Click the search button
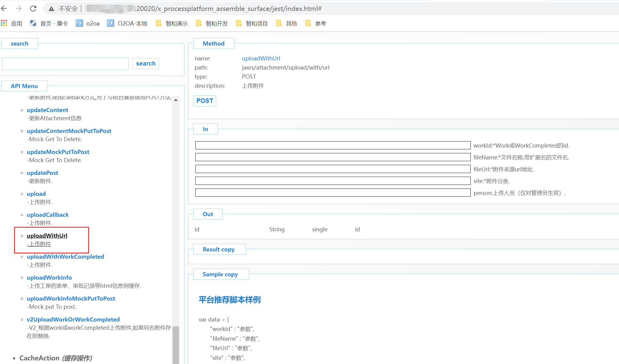This screenshot has height=364, width=619. coord(146,63)
